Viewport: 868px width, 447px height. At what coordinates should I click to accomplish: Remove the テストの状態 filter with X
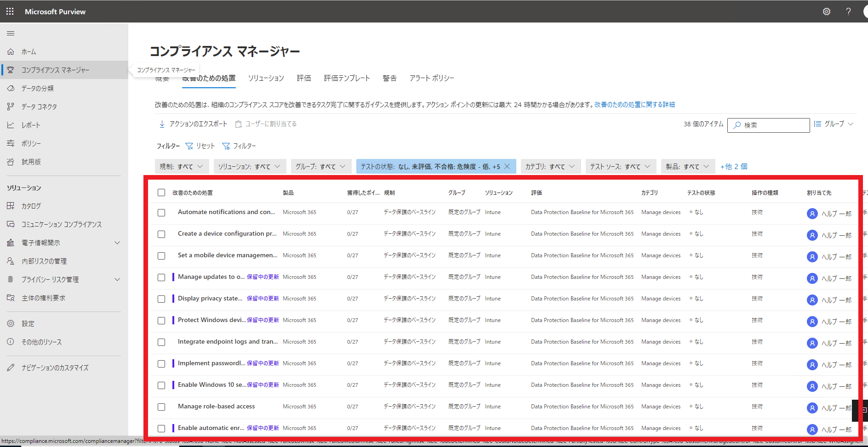pyautogui.click(x=507, y=166)
